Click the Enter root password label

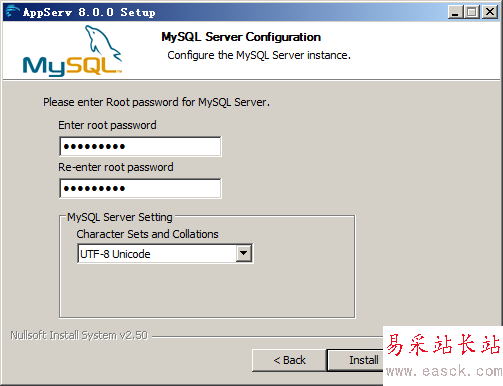point(107,125)
